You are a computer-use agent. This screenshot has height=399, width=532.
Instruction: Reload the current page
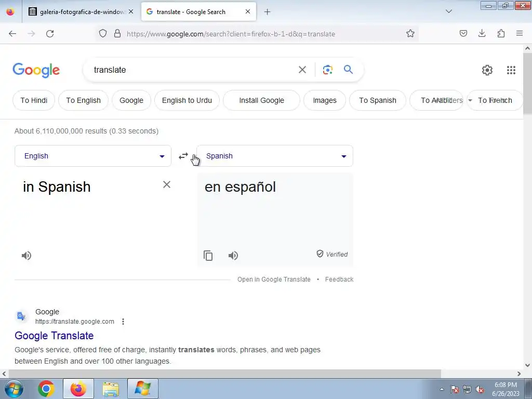50,34
